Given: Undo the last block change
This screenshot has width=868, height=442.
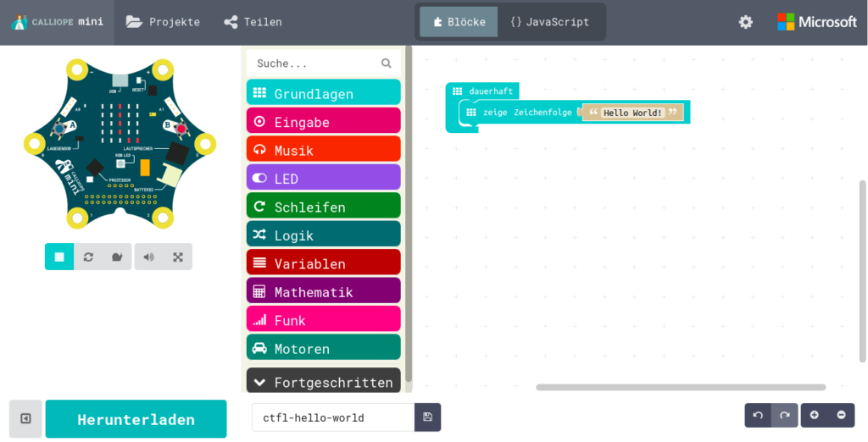Looking at the screenshot, I should [758, 416].
